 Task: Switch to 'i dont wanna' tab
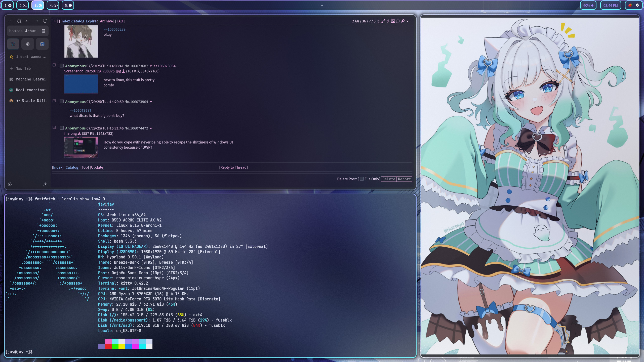click(x=28, y=57)
